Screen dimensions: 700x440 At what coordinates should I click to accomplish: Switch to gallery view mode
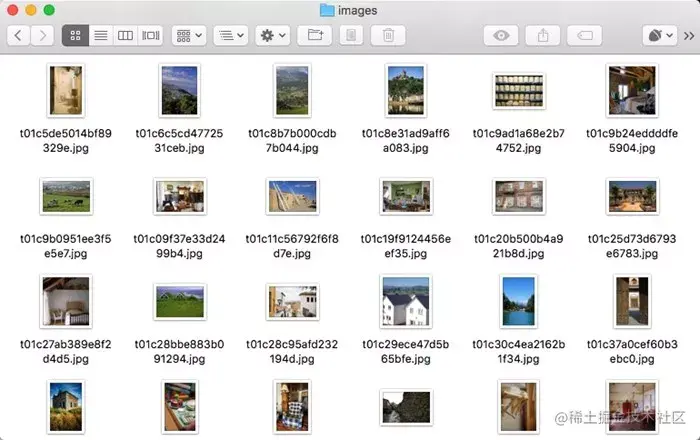150,35
